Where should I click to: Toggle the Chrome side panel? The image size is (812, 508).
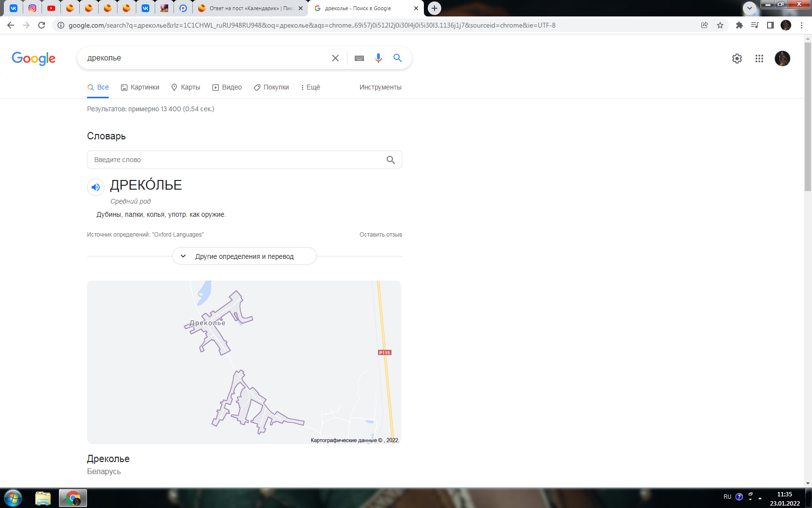770,25
